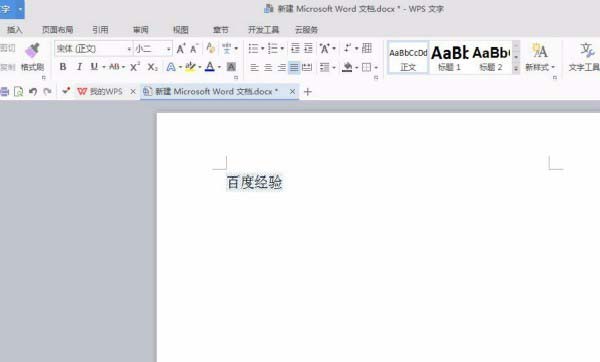Image resolution: width=600 pixels, height=362 pixels.
Task: Open the 插入 ribbon tab
Action: [x=15, y=30]
